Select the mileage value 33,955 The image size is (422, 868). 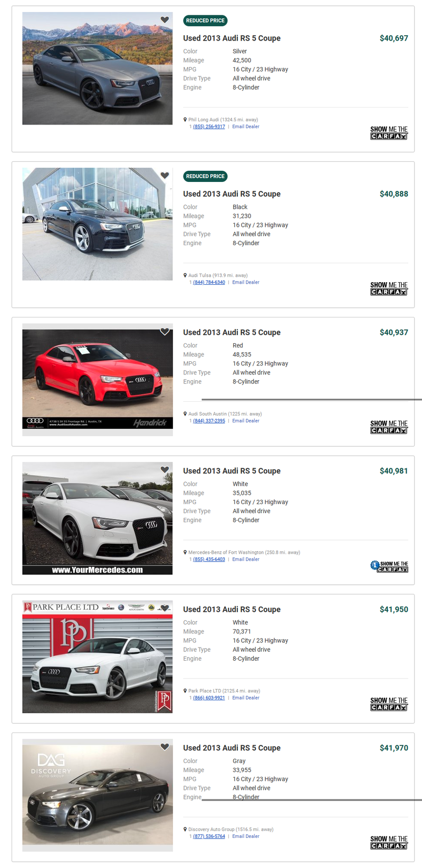pyautogui.click(x=242, y=770)
